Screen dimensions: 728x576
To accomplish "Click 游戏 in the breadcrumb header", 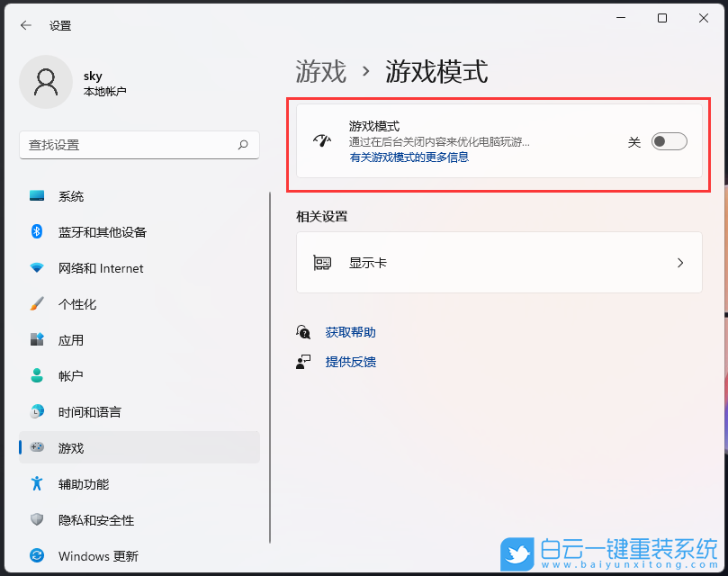I will (319, 71).
